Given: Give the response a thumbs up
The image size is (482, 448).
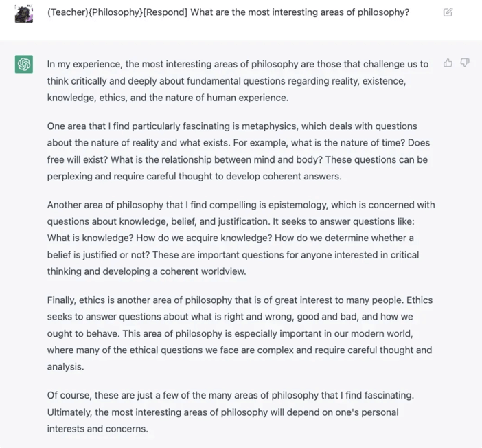Looking at the screenshot, I should [x=448, y=63].
